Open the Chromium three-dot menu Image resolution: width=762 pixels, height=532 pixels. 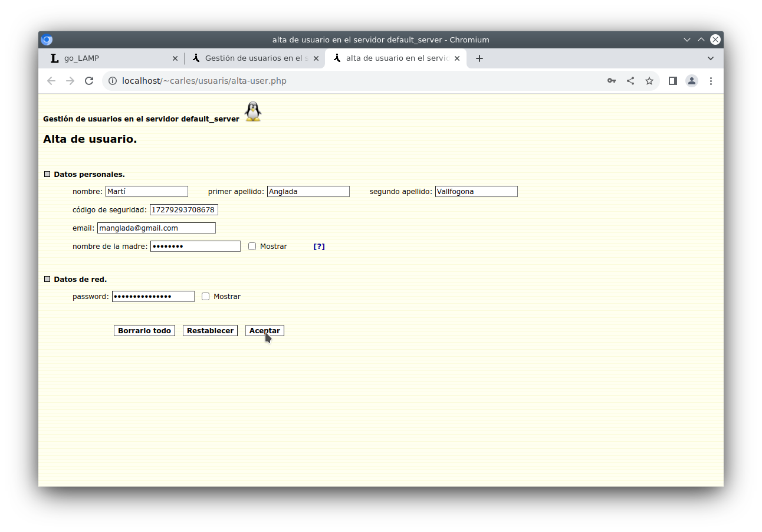(x=711, y=81)
